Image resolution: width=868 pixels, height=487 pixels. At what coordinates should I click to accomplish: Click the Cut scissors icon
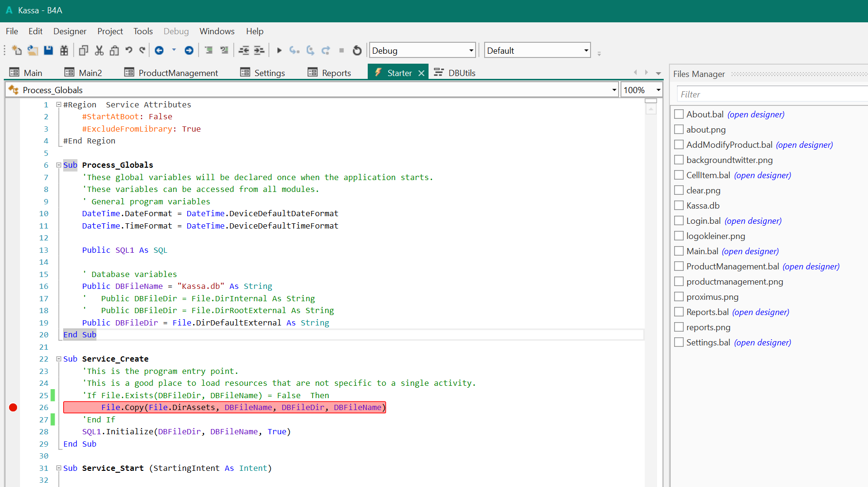99,50
